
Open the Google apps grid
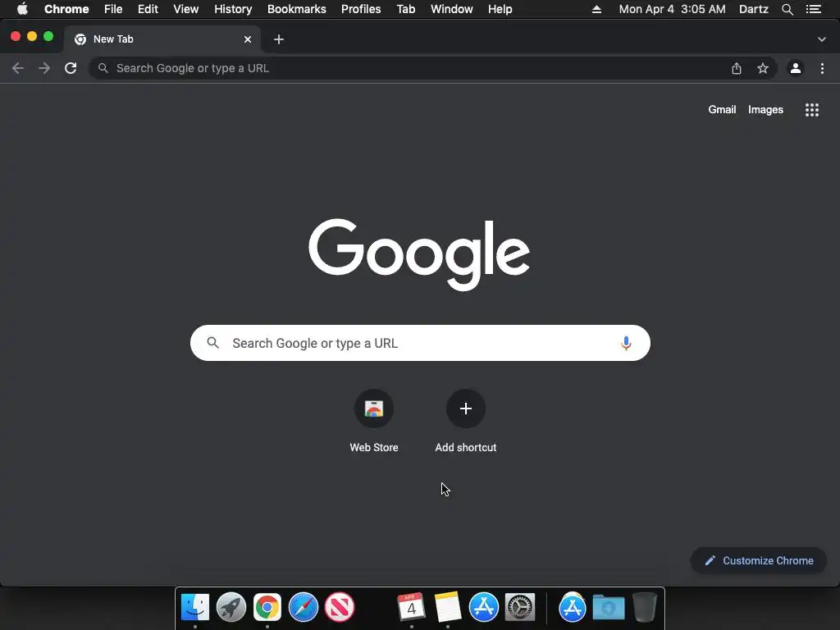812,110
